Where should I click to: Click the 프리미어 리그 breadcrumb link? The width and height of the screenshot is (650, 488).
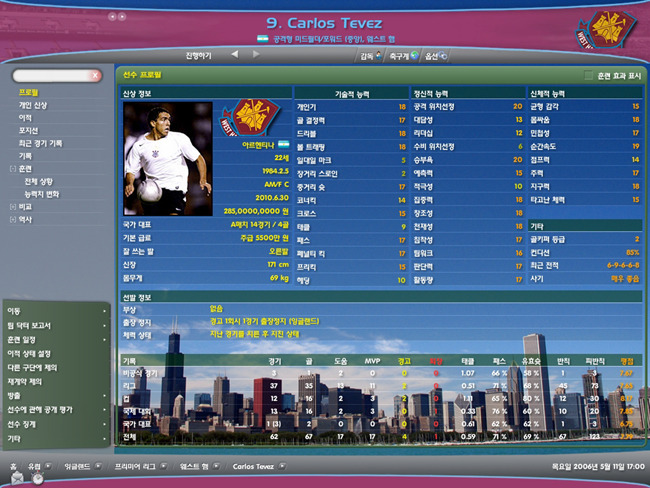[133, 466]
